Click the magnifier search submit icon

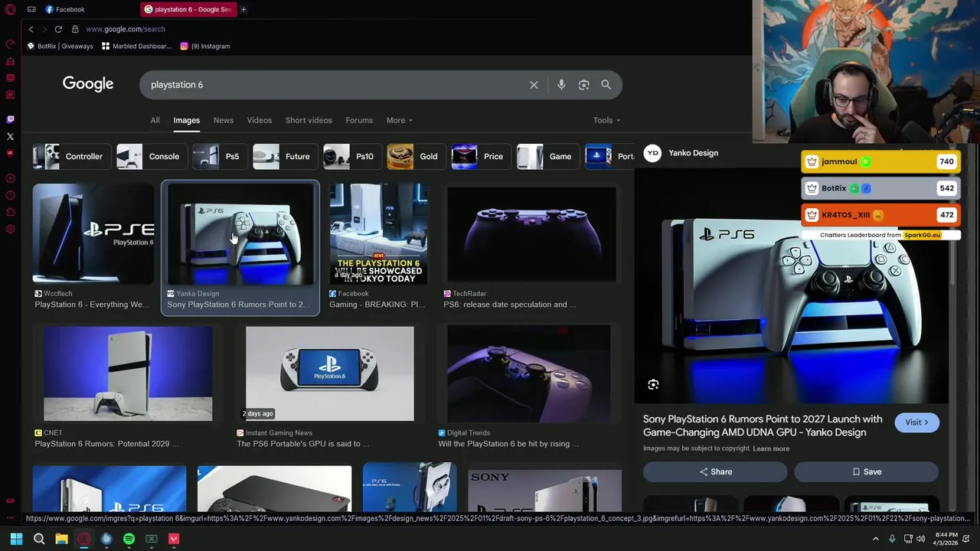point(606,85)
